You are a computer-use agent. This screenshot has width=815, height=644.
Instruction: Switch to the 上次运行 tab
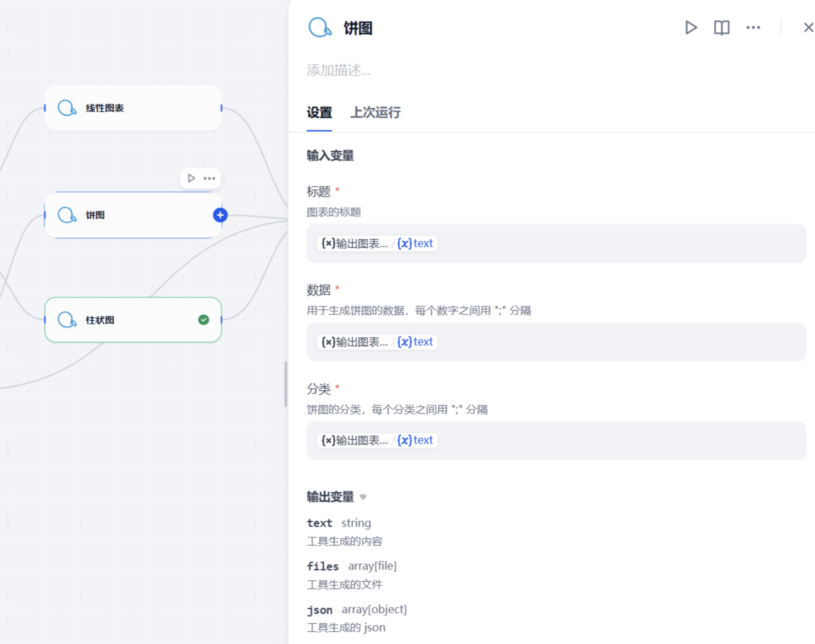[375, 112]
